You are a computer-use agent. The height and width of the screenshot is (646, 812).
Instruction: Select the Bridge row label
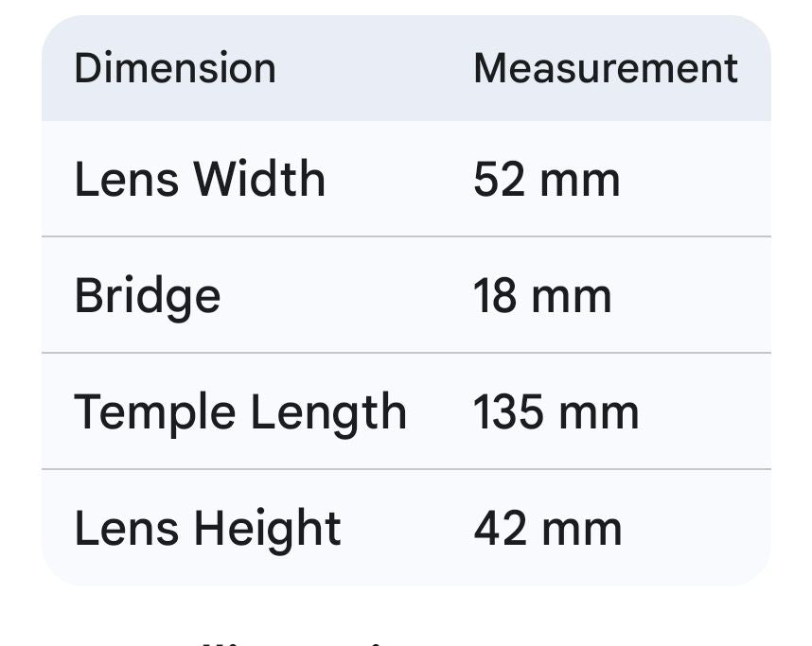(x=148, y=296)
